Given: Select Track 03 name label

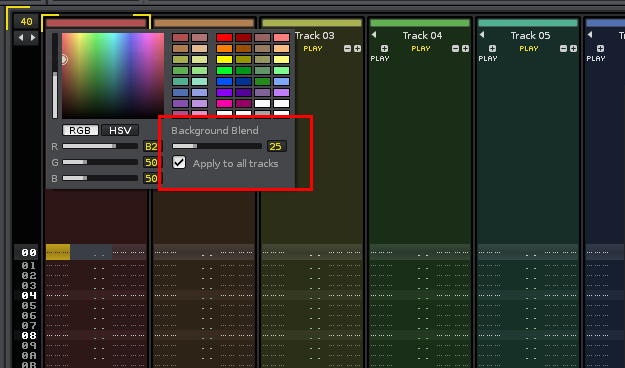Looking at the screenshot, I should coord(314,35).
